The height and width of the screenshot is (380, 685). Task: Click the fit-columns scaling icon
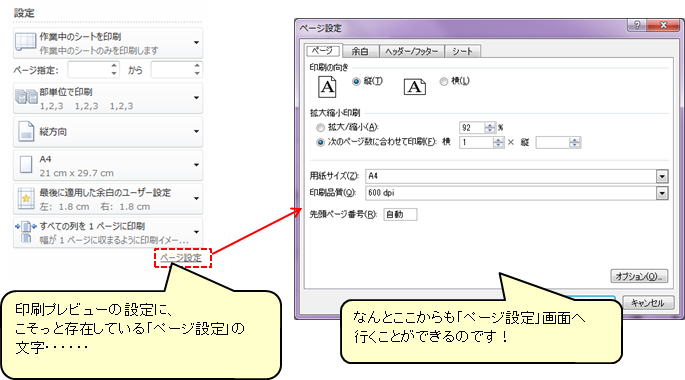pos(26,231)
